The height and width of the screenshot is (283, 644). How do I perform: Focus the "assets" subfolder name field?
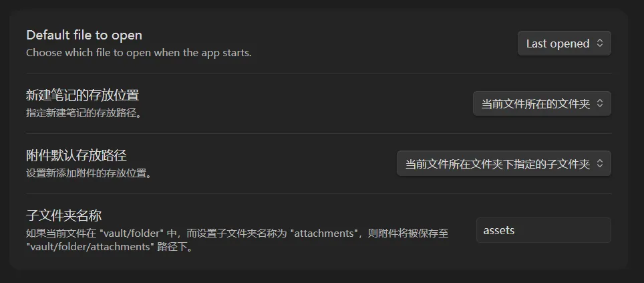pyautogui.click(x=544, y=230)
